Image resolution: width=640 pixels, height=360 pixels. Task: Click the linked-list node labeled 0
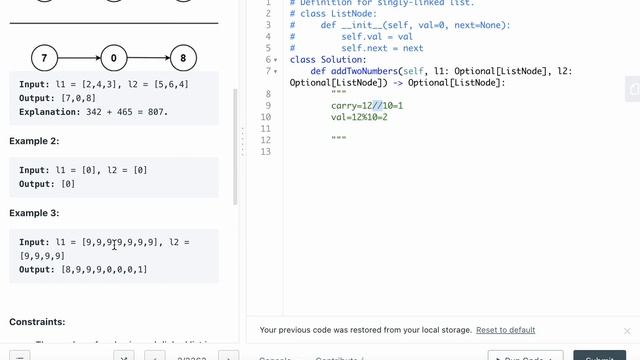(x=114, y=58)
